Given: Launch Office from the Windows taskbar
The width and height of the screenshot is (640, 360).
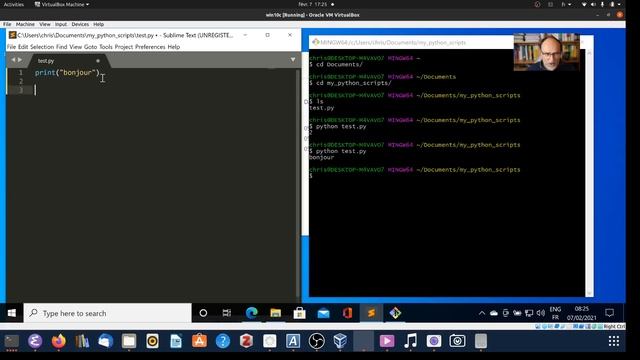Looking at the screenshot, I should (x=347, y=313).
